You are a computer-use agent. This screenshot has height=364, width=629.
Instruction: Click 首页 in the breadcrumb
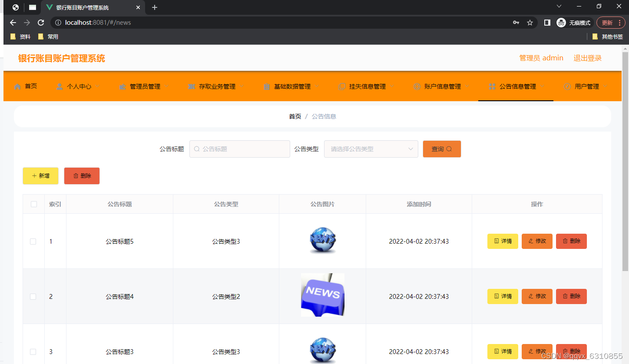pyautogui.click(x=295, y=116)
